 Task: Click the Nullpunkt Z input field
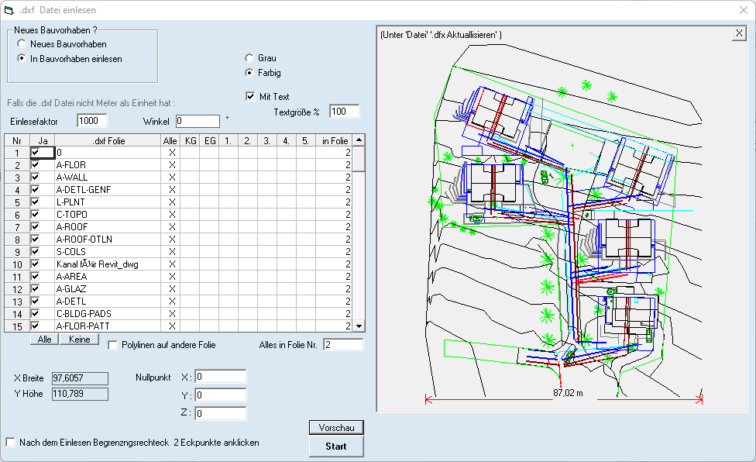pos(220,413)
